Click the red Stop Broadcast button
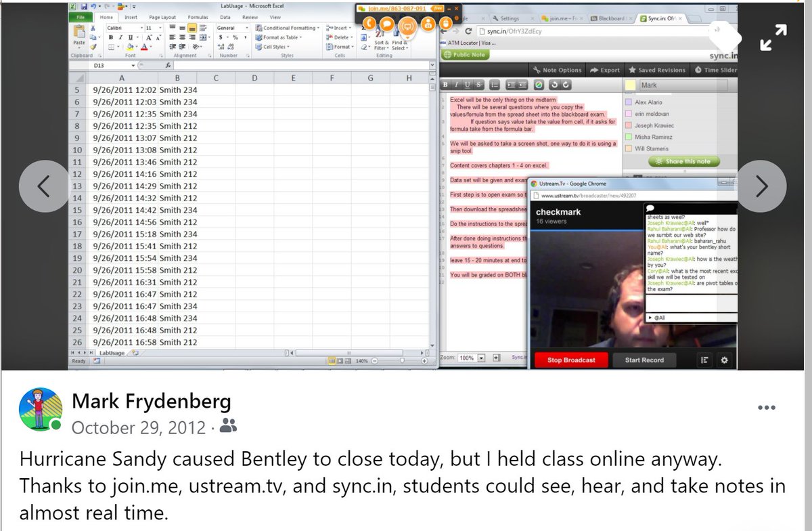The height and width of the screenshot is (531, 812). point(571,360)
